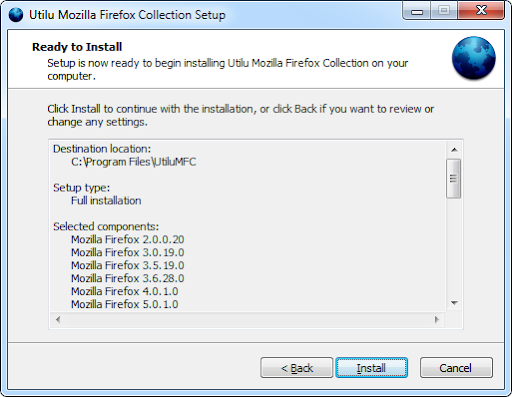The image size is (512, 397).
Task: Go back with the Back button
Action: (296, 368)
